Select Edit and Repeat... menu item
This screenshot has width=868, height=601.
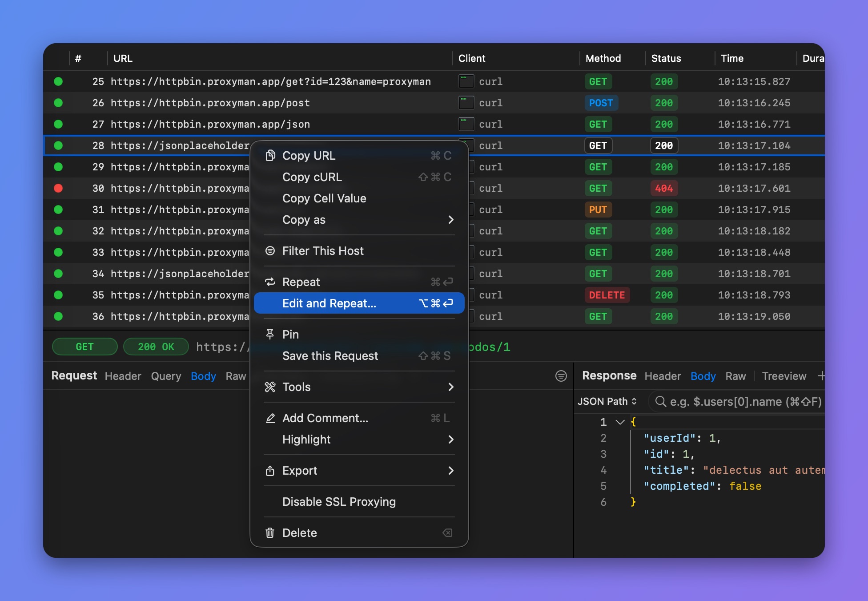point(359,303)
